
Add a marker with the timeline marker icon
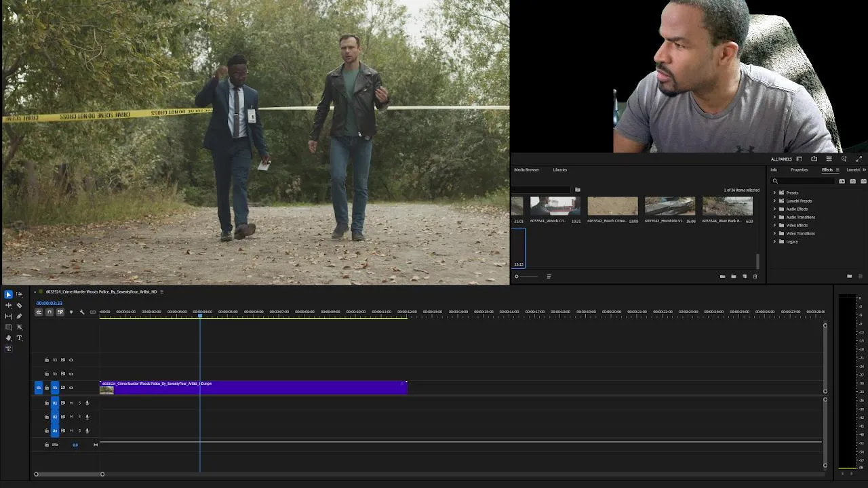click(x=71, y=312)
